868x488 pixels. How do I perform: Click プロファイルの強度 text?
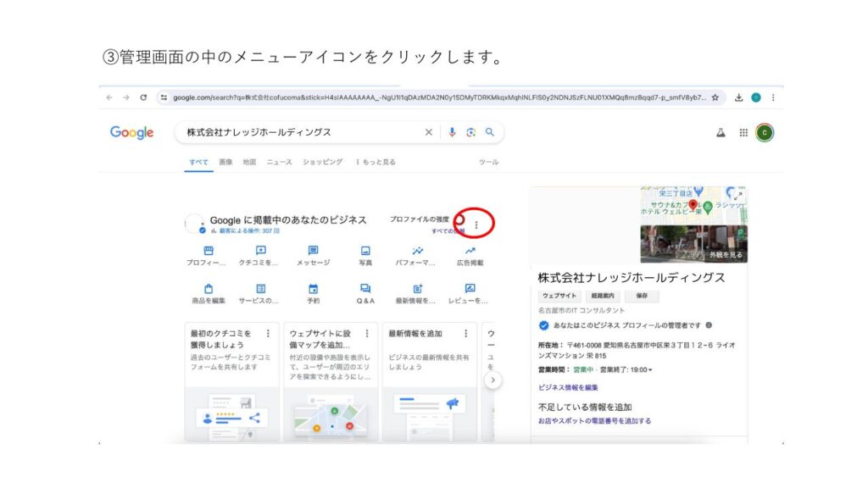(419, 219)
